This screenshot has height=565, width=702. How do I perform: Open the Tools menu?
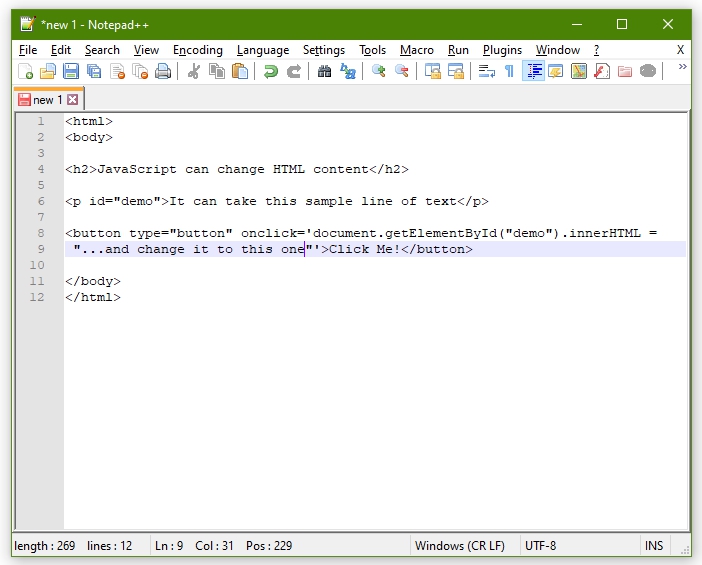(372, 50)
